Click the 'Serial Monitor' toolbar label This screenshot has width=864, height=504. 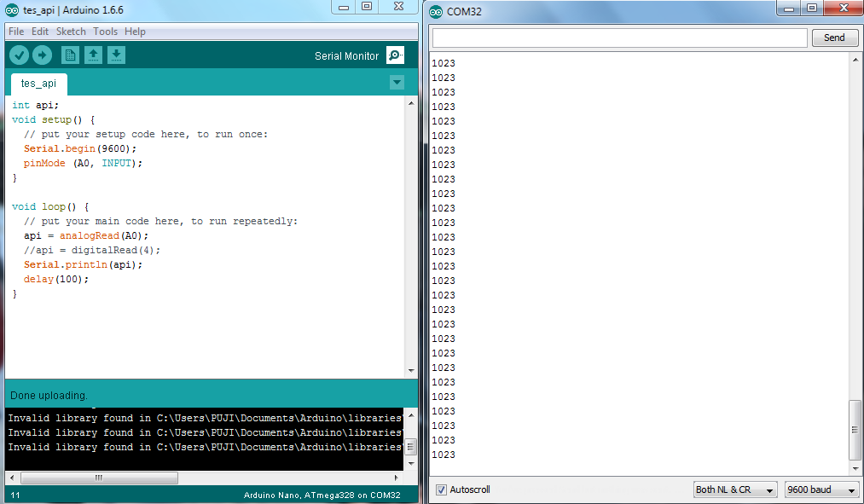click(346, 56)
